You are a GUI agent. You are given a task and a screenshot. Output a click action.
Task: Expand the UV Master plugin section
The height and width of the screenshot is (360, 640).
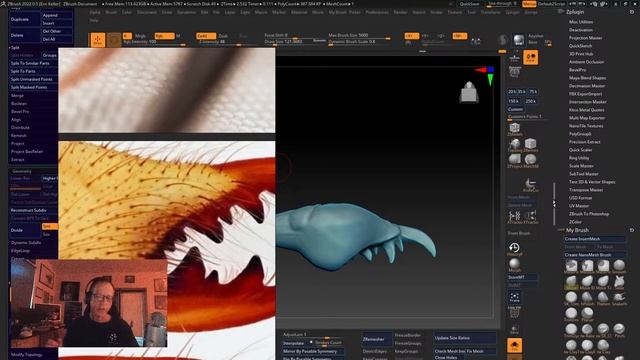tap(579, 206)
